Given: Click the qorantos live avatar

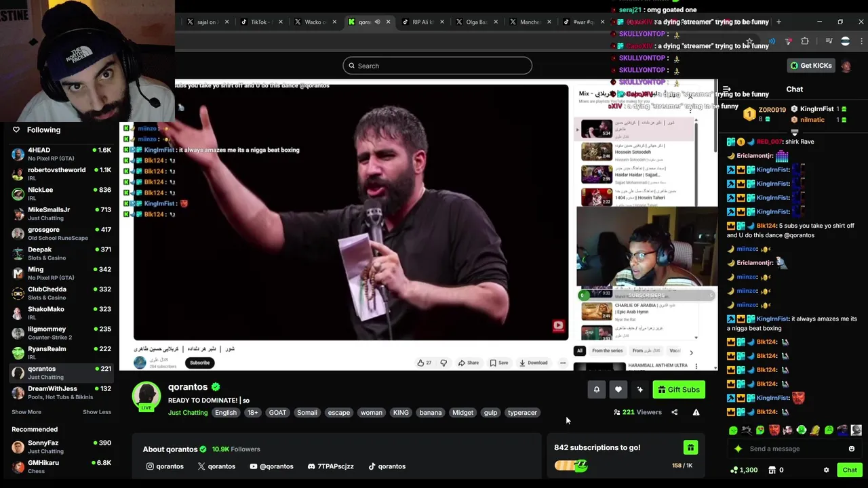Looking at the screenshot, I should point(146,396).
